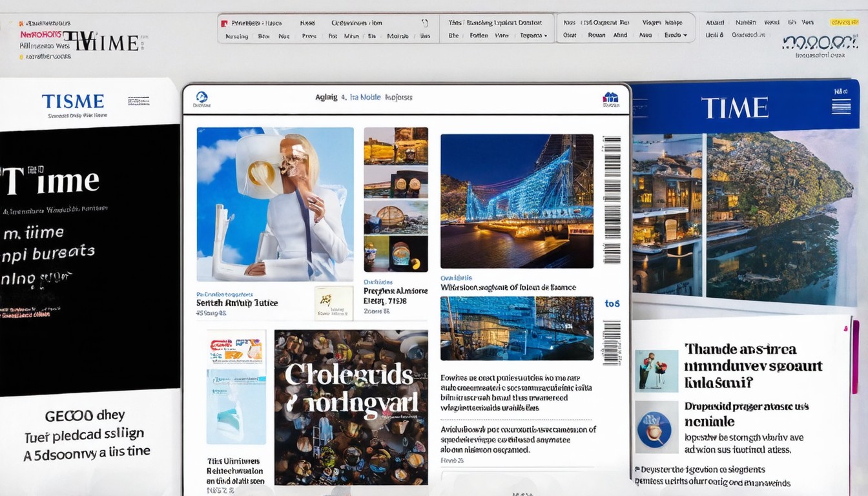Select the Alnd toolbar item
This screenshot has height=496, width=868.
[620, 36]
